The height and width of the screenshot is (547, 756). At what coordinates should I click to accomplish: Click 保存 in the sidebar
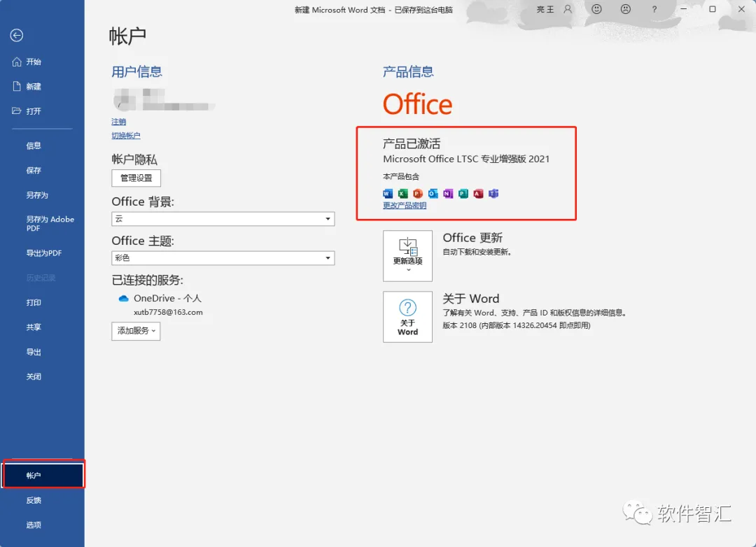[34, 170]
